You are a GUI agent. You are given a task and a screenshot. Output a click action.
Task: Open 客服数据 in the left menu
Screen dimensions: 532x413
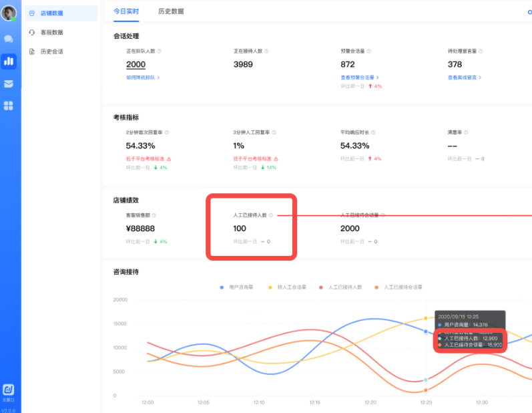pyautogui.click(x=51, y=32)
